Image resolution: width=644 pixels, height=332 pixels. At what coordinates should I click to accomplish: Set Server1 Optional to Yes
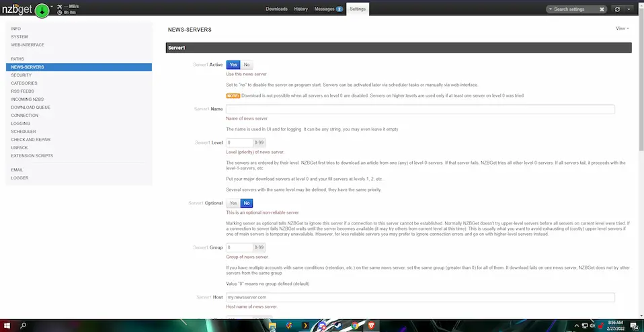coord(233,202)
